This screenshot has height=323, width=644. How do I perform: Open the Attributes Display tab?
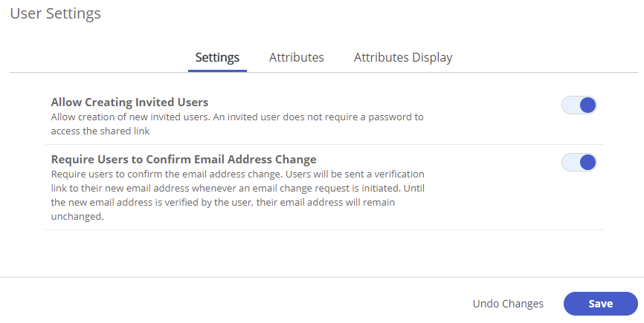[x=402, y=57]
